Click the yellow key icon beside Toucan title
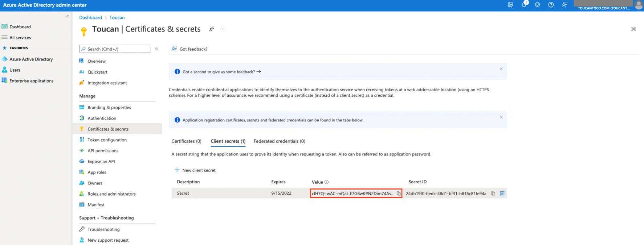The width and height of the screenshot is (644, 245). click(x=84, y=32)
